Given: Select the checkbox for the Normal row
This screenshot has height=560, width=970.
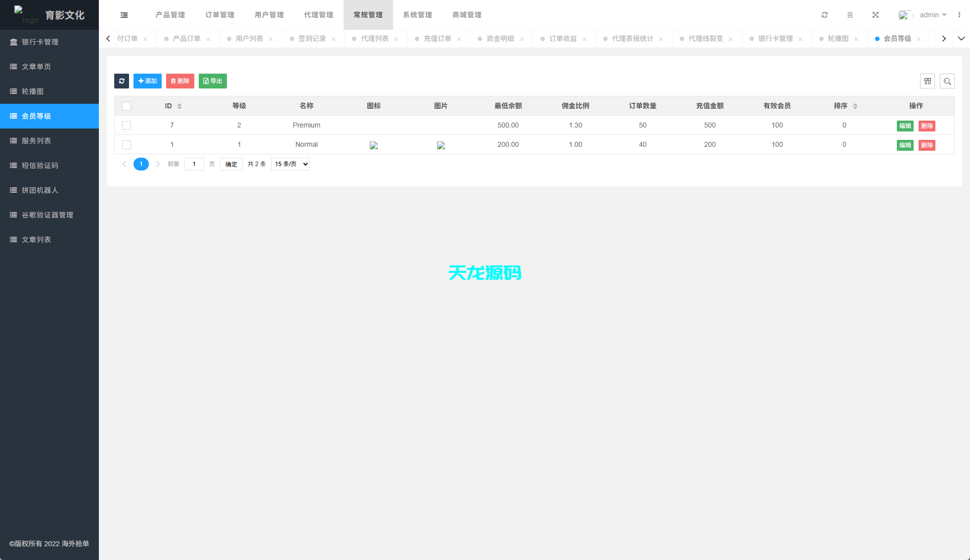Looking at the screenshot, I should pyautogui.click(x=127, y=144).
